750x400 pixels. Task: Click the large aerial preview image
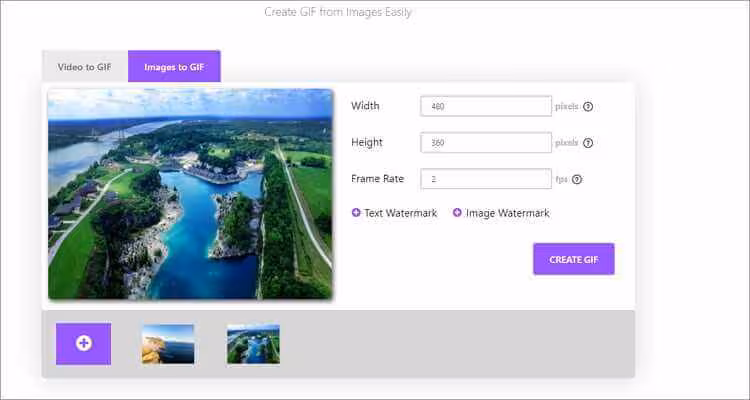[x=190, y=194]
